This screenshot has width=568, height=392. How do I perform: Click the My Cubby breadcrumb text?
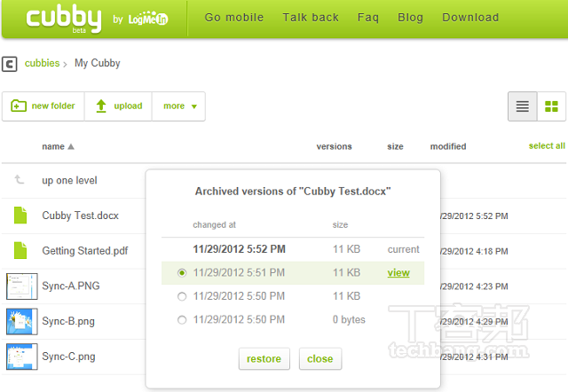[x=97, y=63]
